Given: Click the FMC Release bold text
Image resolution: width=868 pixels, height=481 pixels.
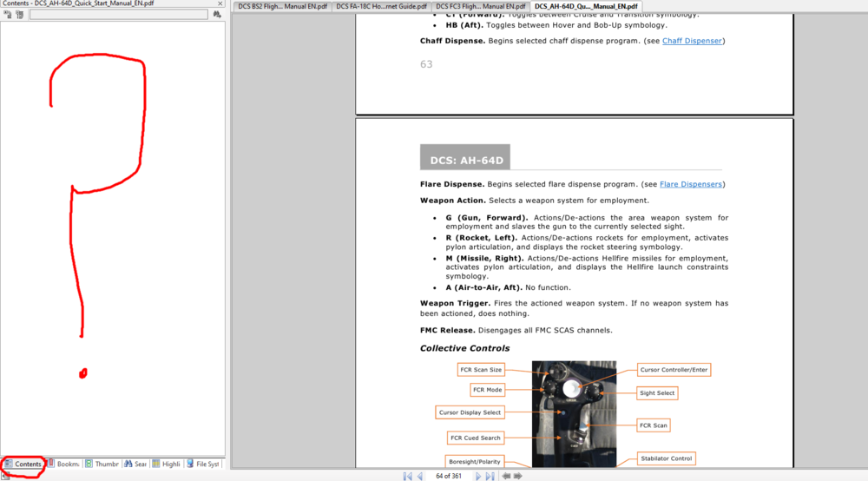Looking at the screenshot, I should click(447, 331).
